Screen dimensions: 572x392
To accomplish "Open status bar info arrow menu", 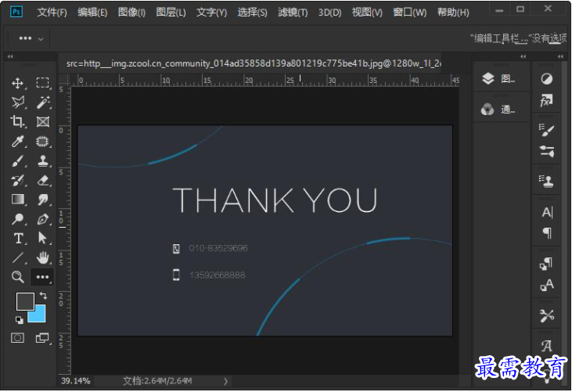I will click(x=225, y=381).
